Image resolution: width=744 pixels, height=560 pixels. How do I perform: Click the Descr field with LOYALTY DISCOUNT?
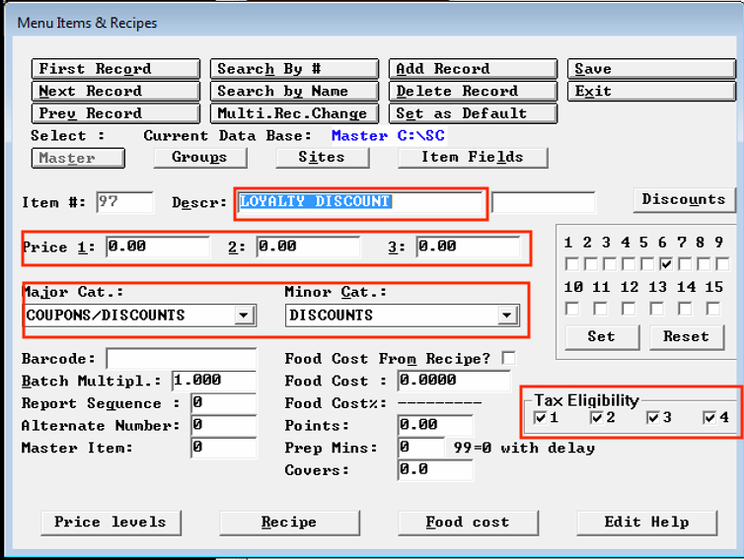click(x=360, y=202)
